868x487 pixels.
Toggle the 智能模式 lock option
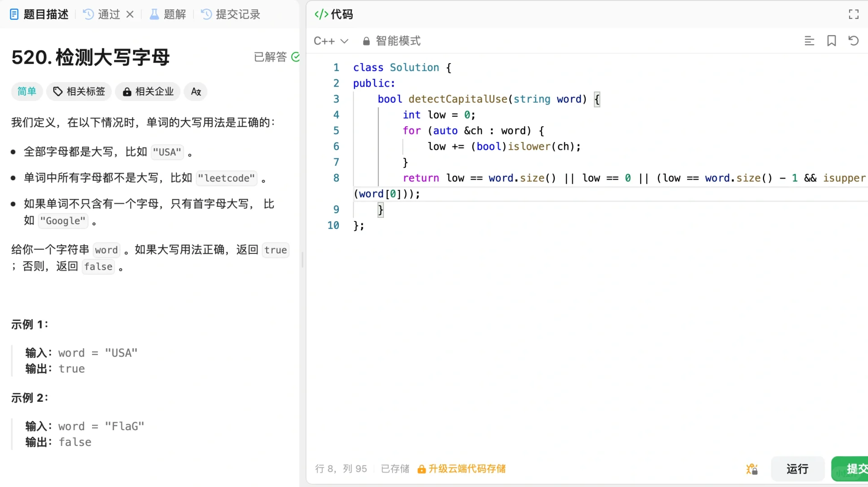(392, 41)
